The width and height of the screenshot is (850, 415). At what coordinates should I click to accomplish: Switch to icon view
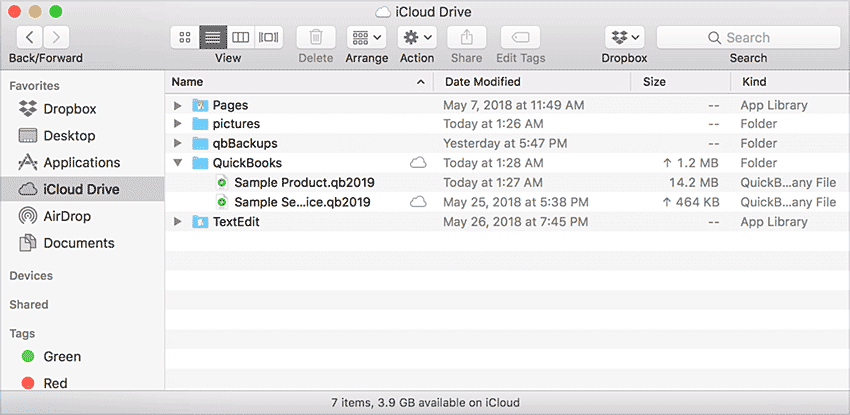click(x=185, y=37)
